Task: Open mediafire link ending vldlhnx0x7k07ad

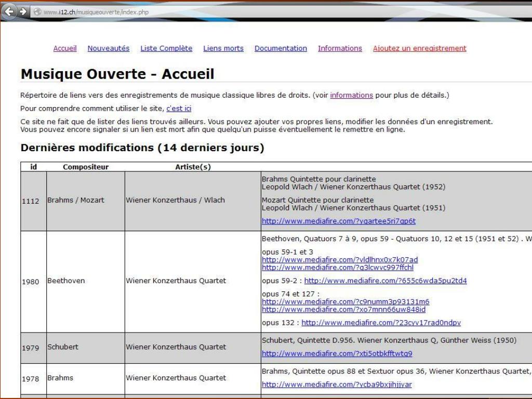Action: [340, 260]
